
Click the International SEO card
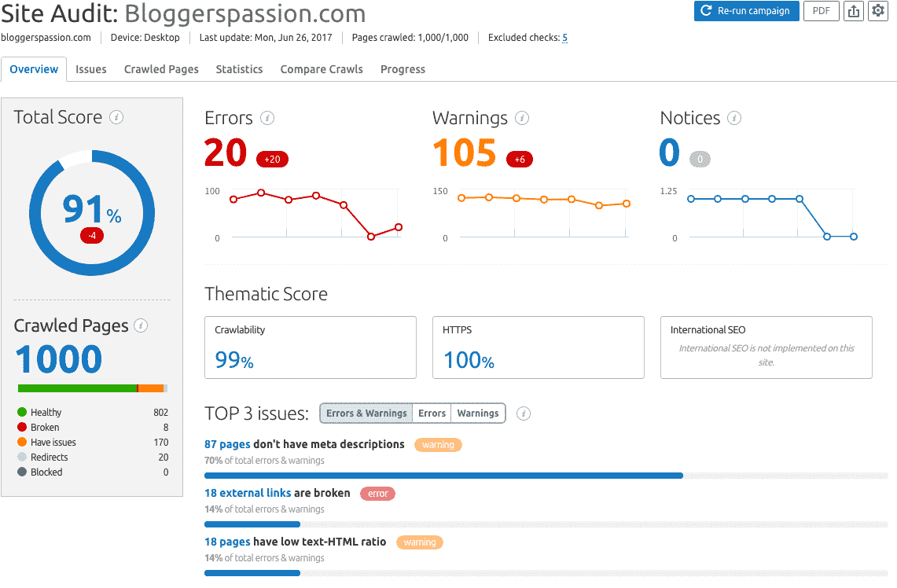766,347
